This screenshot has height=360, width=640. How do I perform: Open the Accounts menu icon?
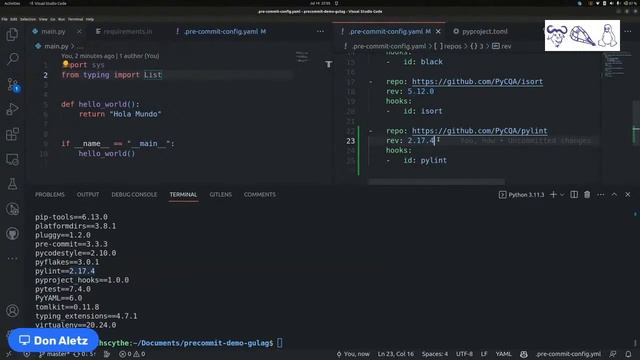12,311
